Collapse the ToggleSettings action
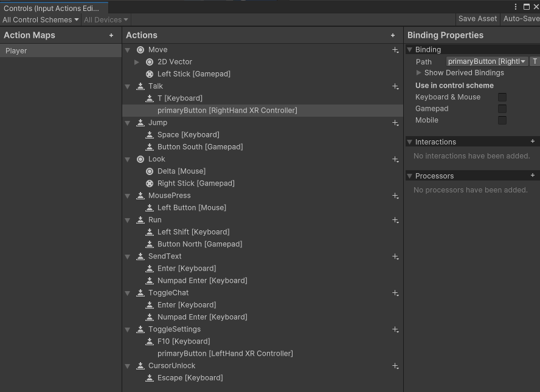Viewport: 540px width, 392px height. pyautogui.click(x=128, y=330)
